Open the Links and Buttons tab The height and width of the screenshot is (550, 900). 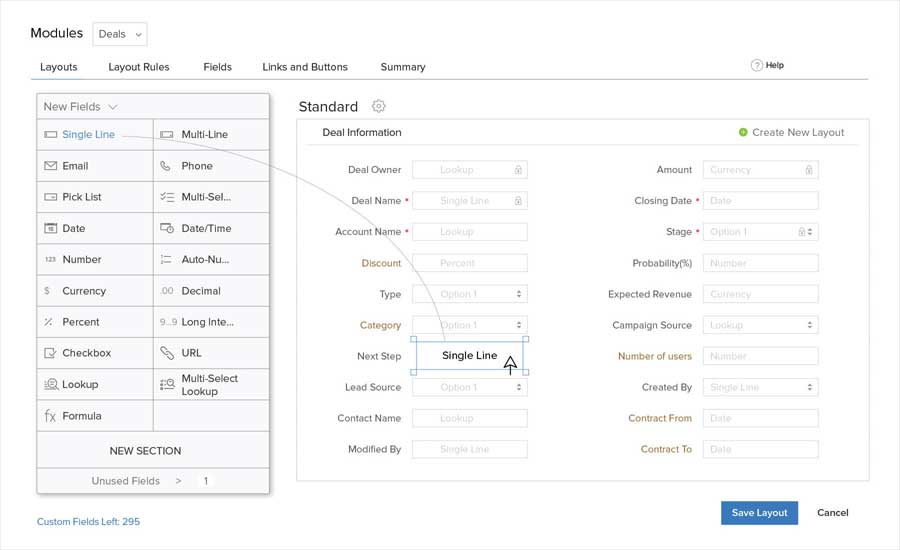(x=305, y=67)
